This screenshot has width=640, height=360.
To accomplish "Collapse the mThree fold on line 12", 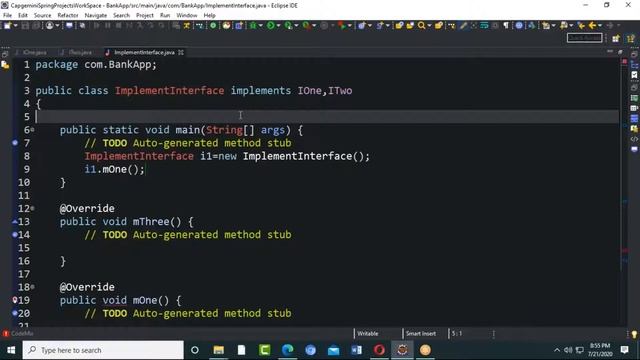I will pyautogui.click(x=33, y=208).
